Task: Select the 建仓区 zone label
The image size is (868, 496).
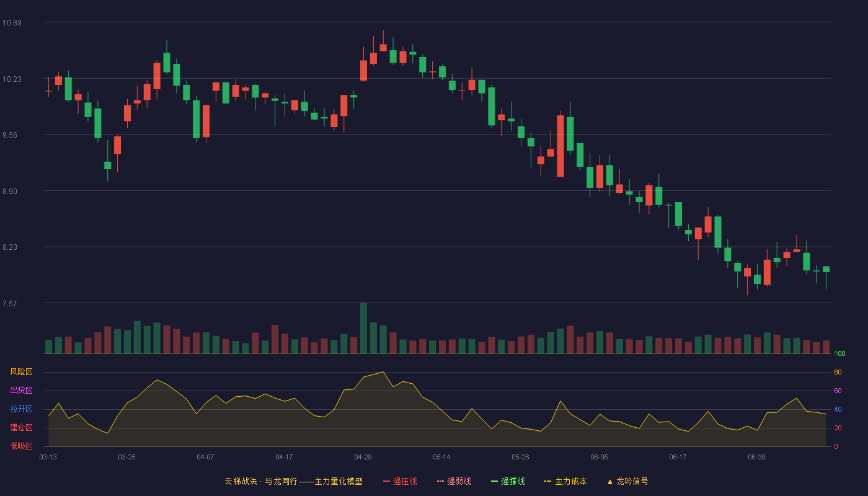Action: pos(21,428)
